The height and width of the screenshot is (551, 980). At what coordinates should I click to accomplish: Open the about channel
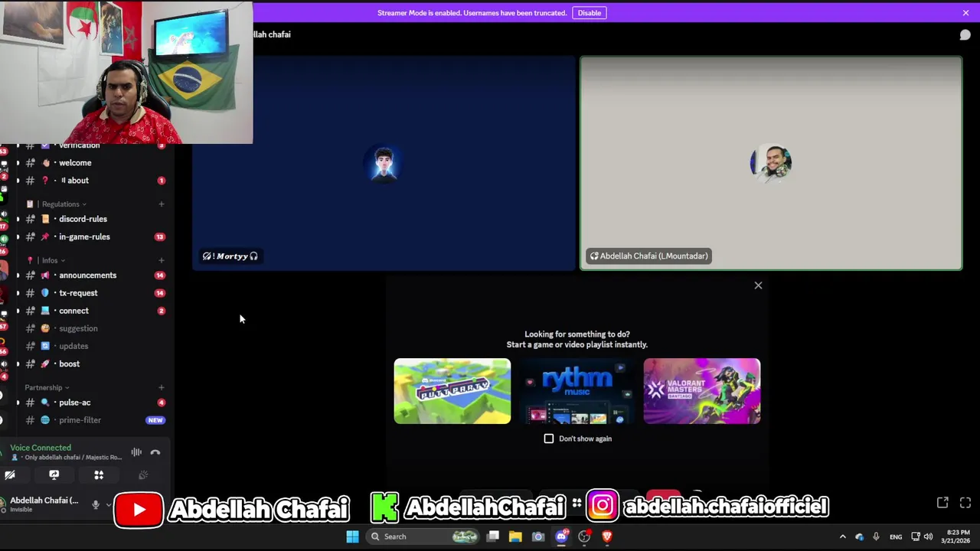point(92,181)
